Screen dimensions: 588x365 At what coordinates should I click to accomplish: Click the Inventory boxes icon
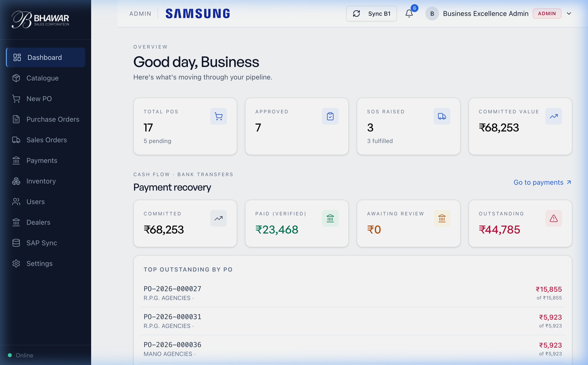(x=16, y=181)
